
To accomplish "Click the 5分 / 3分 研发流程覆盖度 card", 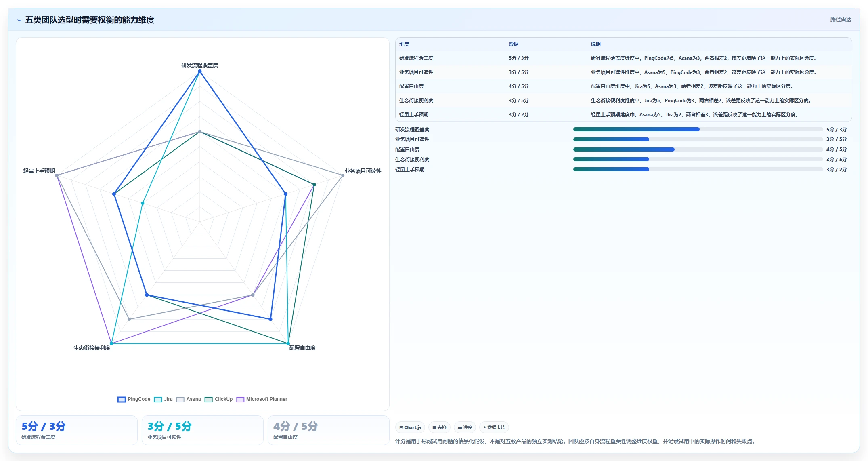I will click(77, 430).
